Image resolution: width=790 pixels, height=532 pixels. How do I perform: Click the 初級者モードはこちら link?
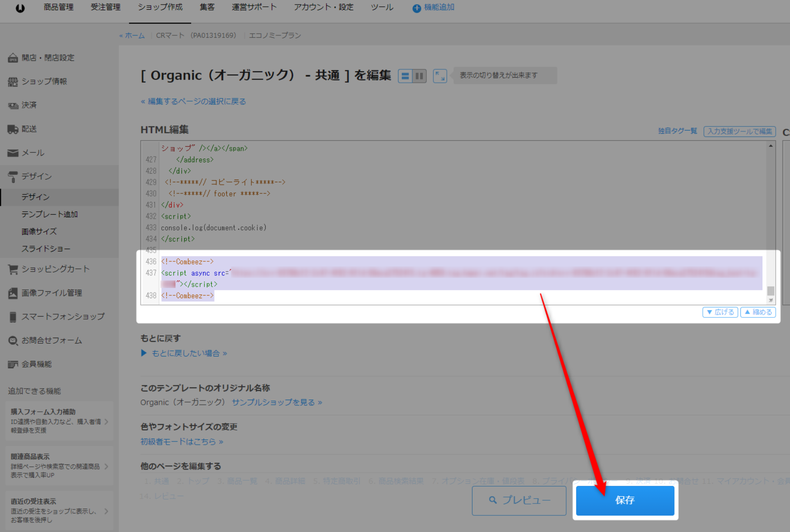pos(182,442)
